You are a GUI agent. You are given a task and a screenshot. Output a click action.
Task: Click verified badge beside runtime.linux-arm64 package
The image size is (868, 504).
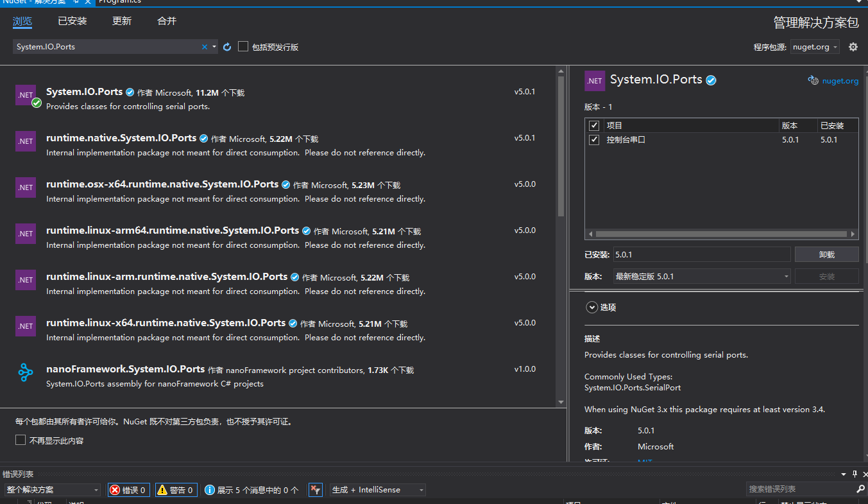pyautogui.click(x=306, y=231)
